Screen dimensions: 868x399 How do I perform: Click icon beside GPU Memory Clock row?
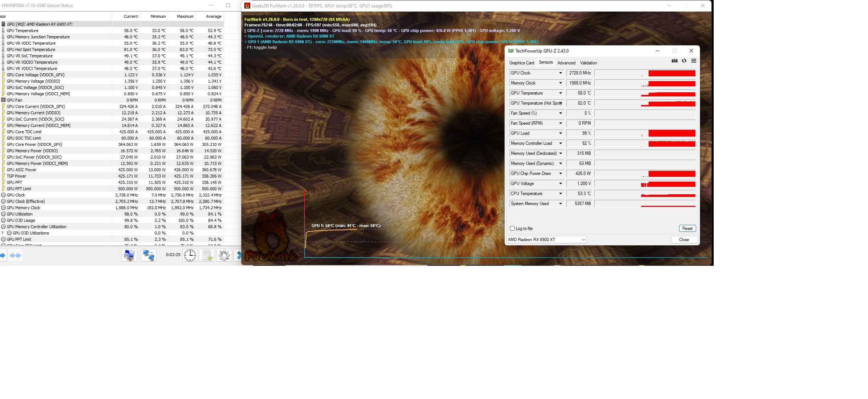click(3, 208)
